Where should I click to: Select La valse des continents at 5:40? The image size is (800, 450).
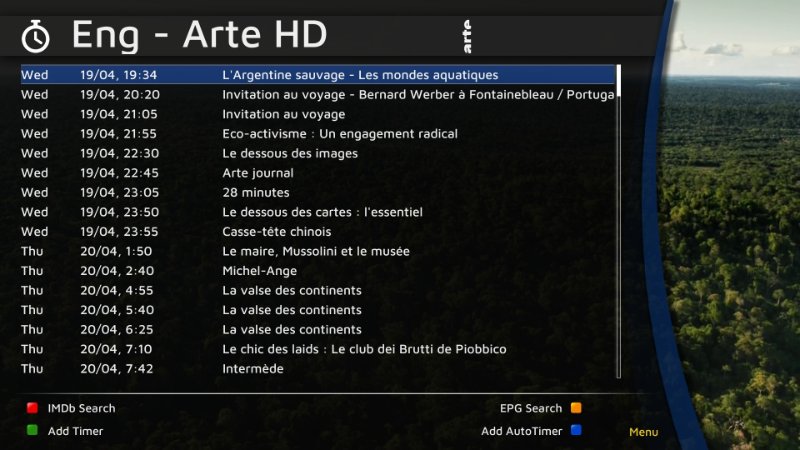click(318, 310)
